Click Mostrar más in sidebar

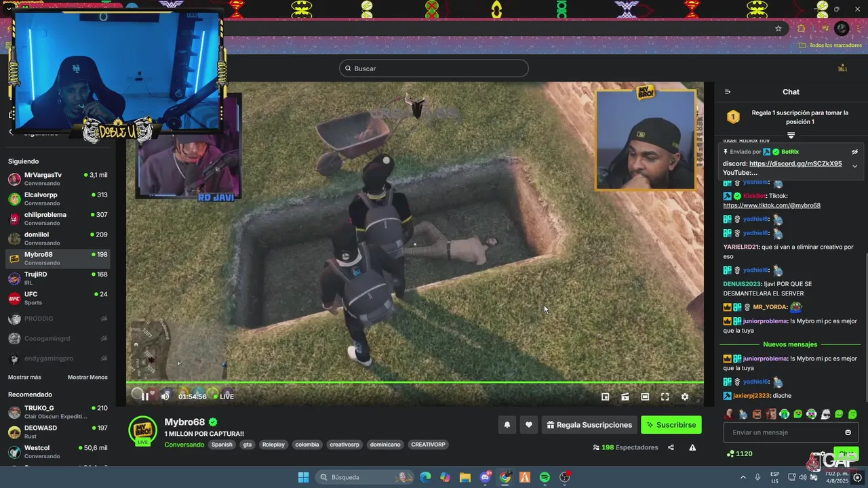coord(24,377)
